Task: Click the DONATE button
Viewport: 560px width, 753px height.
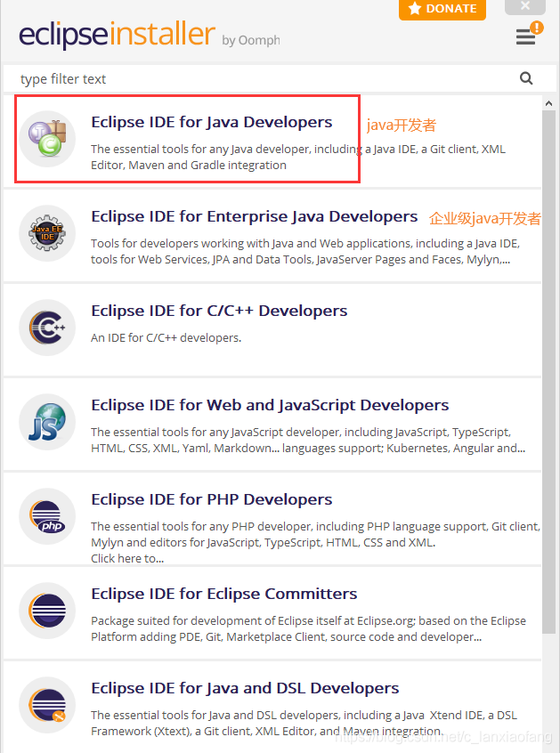Action: click(442, 9)
